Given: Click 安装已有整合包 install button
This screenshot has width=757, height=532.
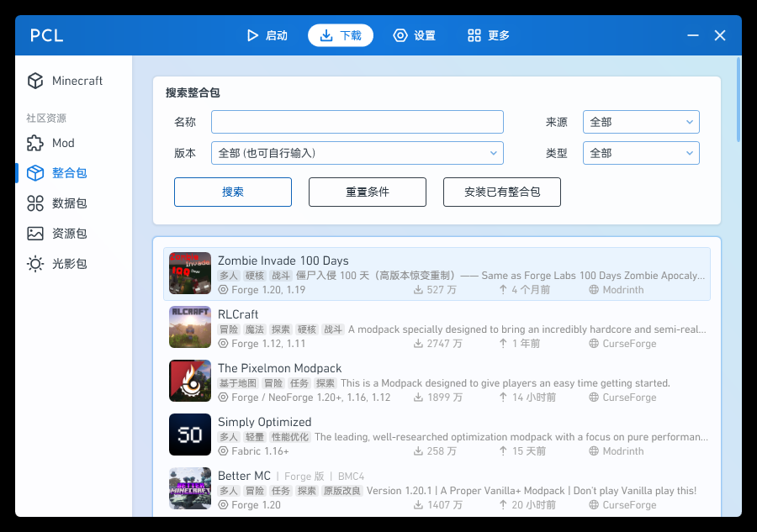Looking at the screenshot, I should 502,192.
